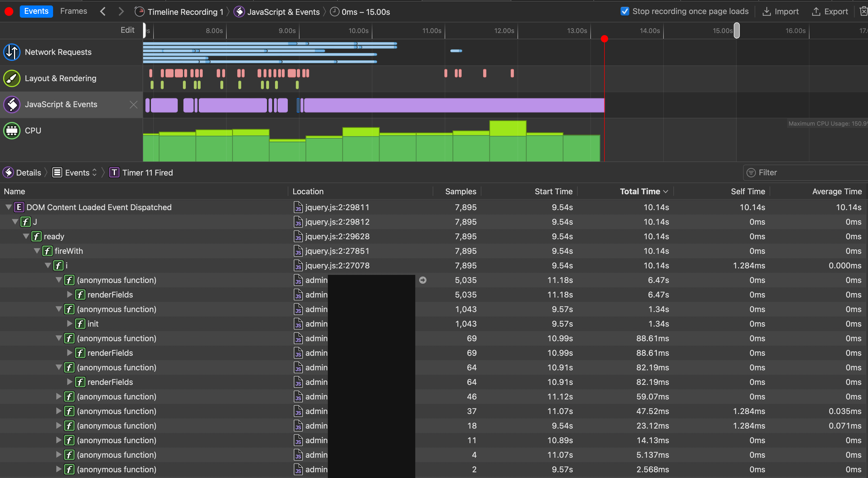Switch to Events view

tap(36, 11)
